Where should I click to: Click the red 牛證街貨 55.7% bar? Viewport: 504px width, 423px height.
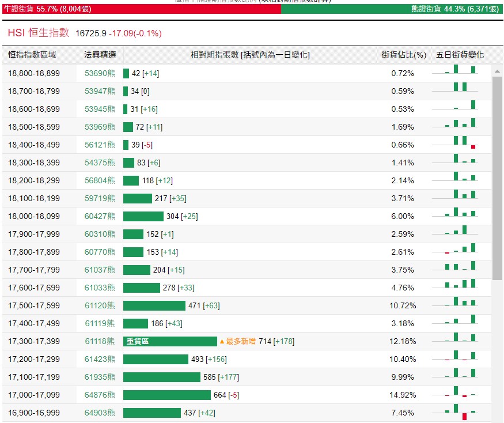point(141,9)
